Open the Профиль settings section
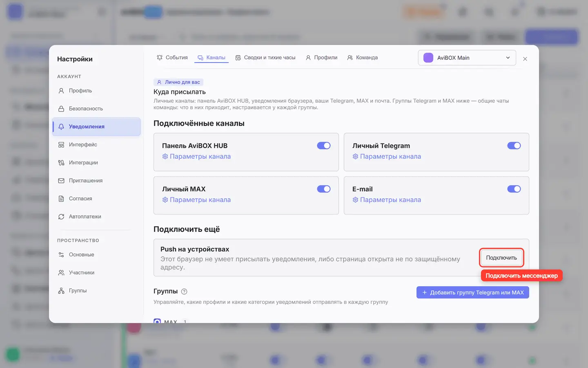Image resolution: width=588 pixels, height=368 pixels. 96,91
